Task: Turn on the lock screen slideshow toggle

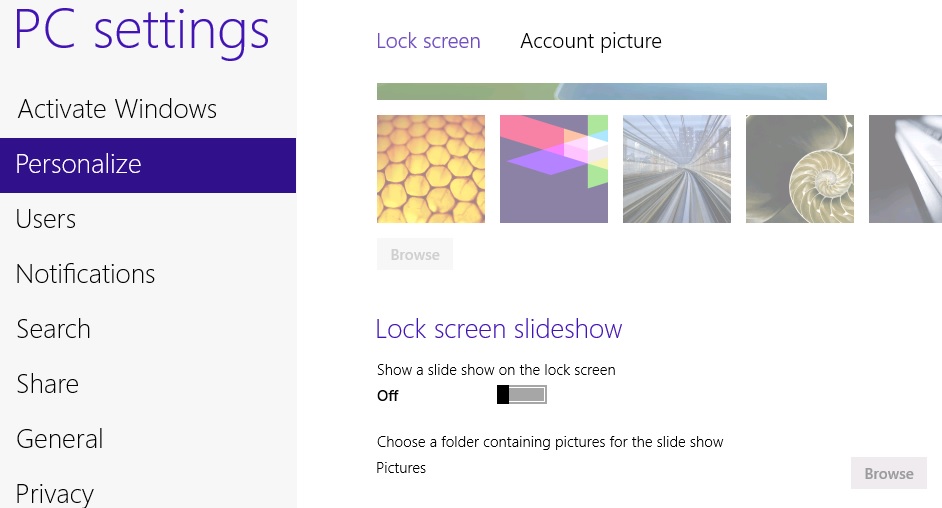Action: [522, 395]
